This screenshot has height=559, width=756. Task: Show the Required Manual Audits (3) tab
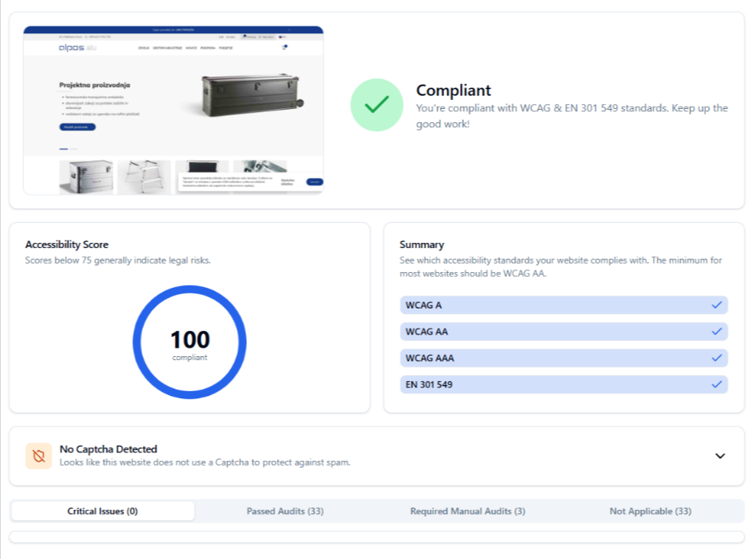coord(467,511)
